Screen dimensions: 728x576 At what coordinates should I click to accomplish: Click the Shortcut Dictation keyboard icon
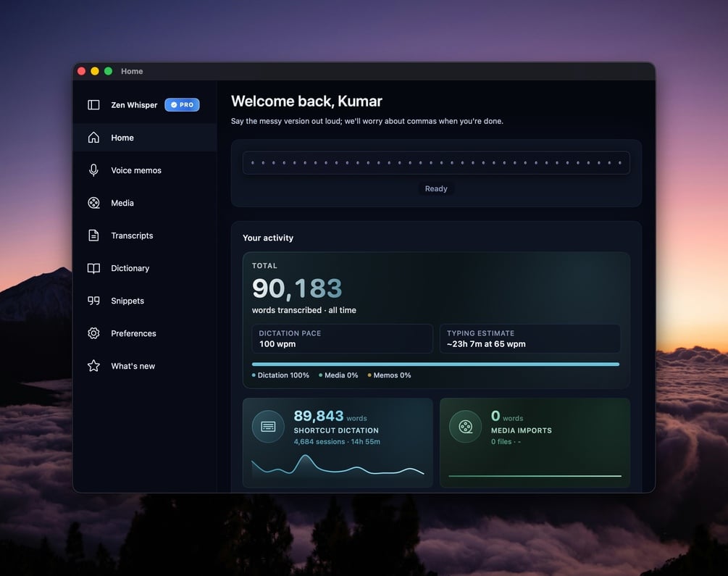268,427
